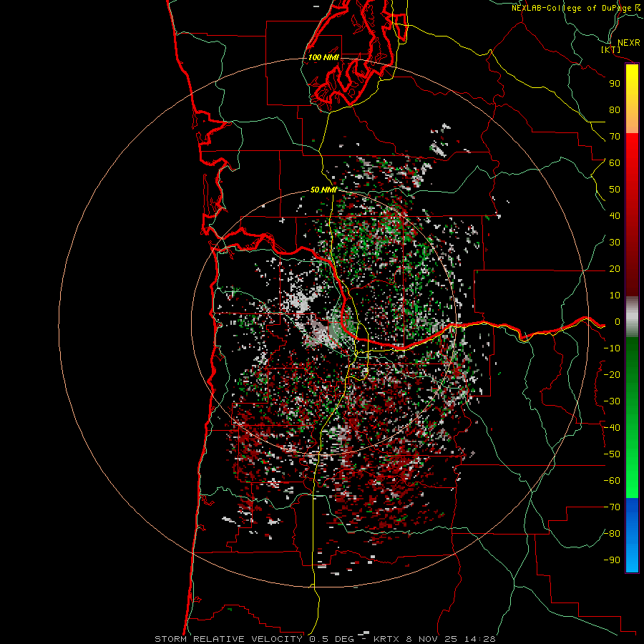Click the positive 60 scale value
The width and height of the screenshot is (644, 644).
(x=615, y=163)
